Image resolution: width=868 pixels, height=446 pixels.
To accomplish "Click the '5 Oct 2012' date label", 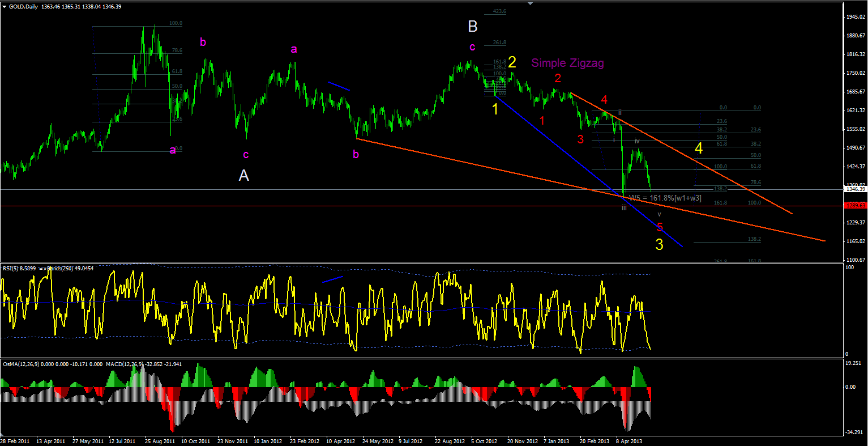I will tap(485, 441).
